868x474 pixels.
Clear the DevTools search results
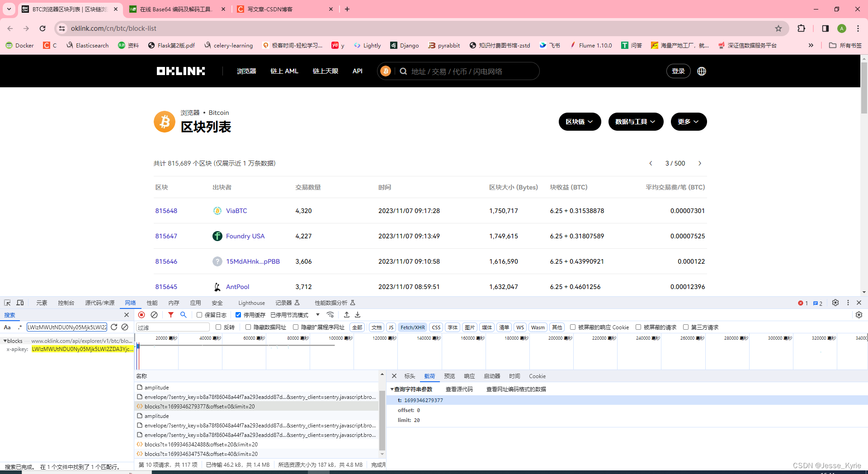pos(125,327)
